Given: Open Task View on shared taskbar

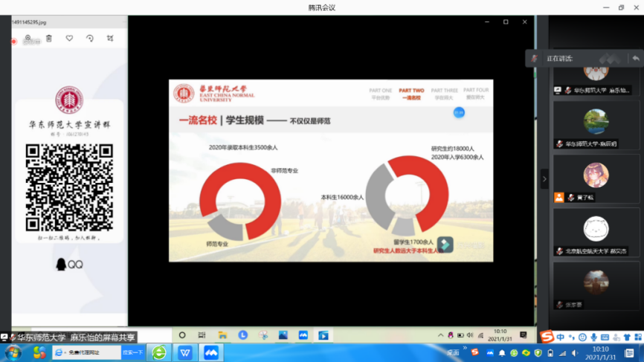Looking at the screenshot, I should pos(202,335).
